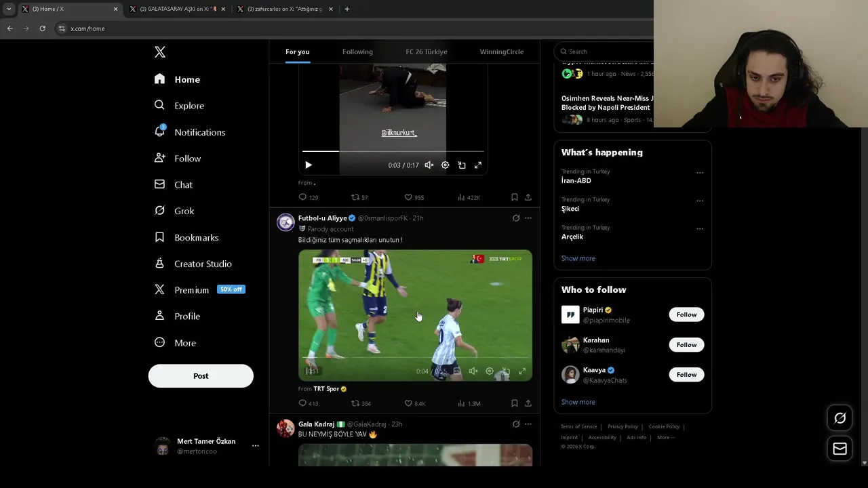The image size is (868, 488).
Task: Unmute the top video at 0:03 / 0:17
Action: (x=429, y=165)
